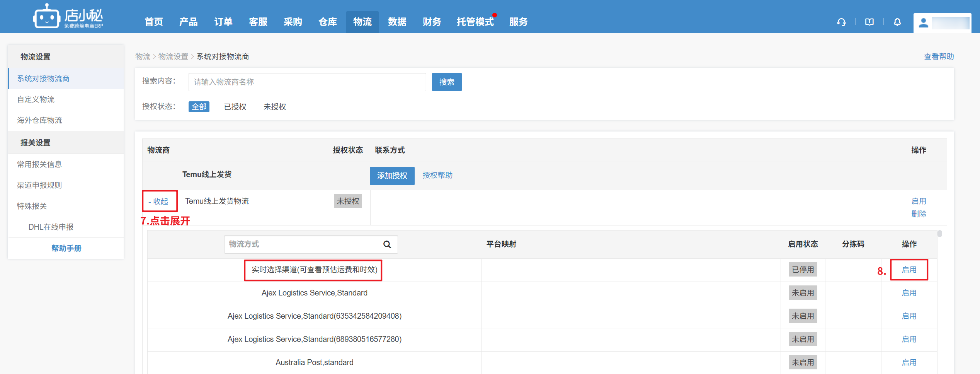
Task: Click the notification bell icon
Action: 897,22
